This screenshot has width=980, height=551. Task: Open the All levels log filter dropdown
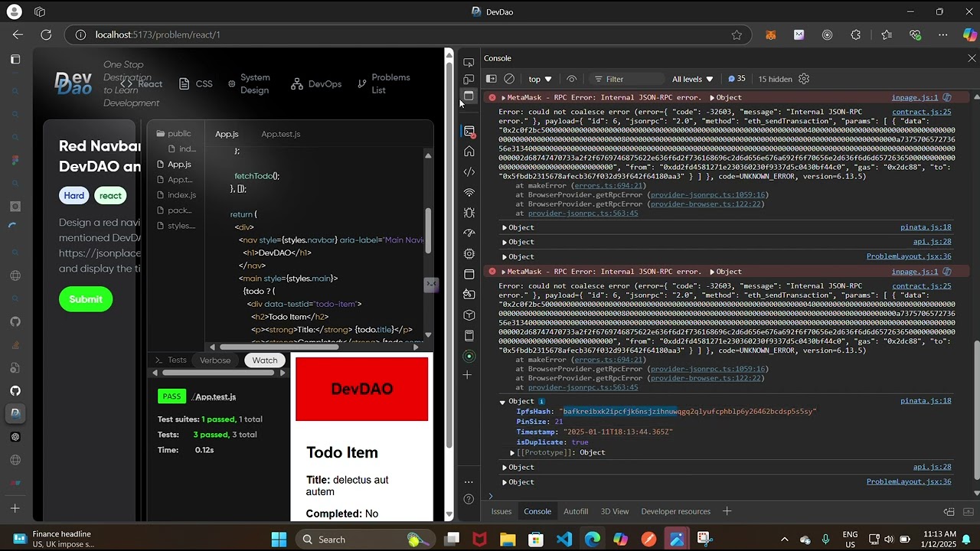693,79
